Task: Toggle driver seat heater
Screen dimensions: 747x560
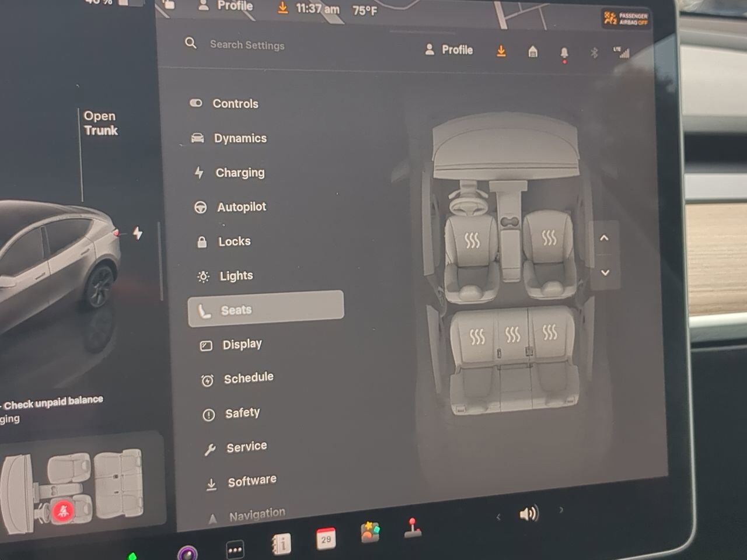Action: coord(472,240)
